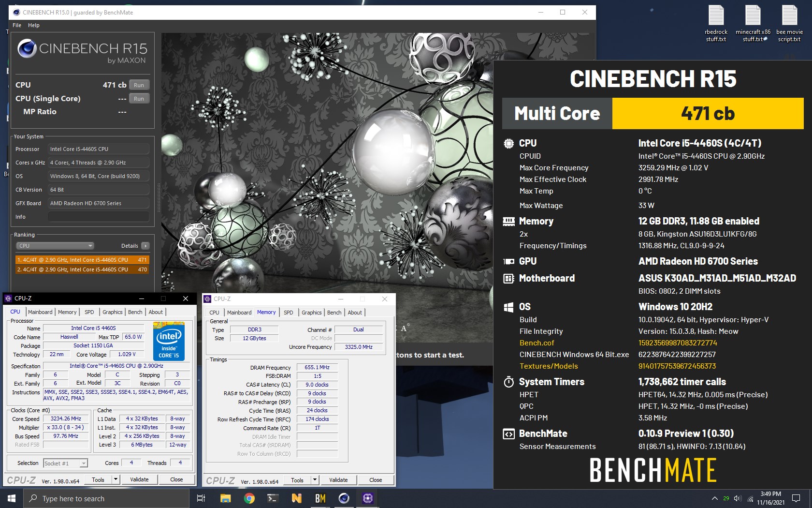Select ranking entry with score 471
Image resolution: width=812 pixels, height=508 pixels.
coord(82,260)
